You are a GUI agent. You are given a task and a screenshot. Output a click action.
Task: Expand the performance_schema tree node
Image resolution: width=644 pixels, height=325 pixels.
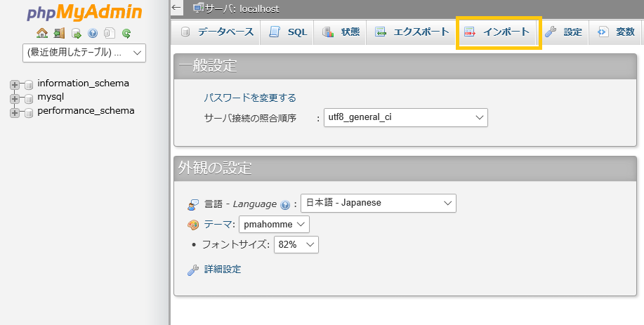(15, 112)
